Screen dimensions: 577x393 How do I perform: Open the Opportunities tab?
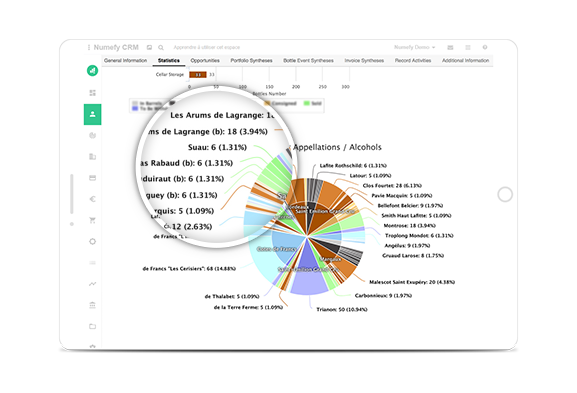(x=205, y=60)
